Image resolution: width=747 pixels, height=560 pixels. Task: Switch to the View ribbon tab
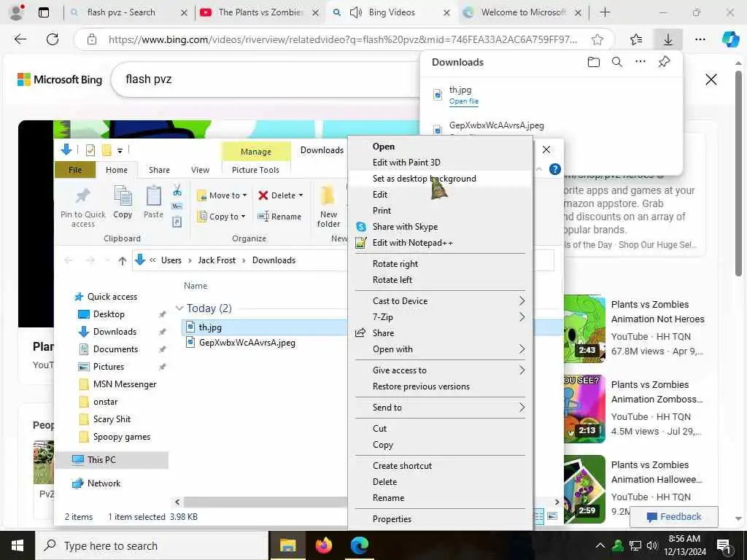tap(200, 170)
